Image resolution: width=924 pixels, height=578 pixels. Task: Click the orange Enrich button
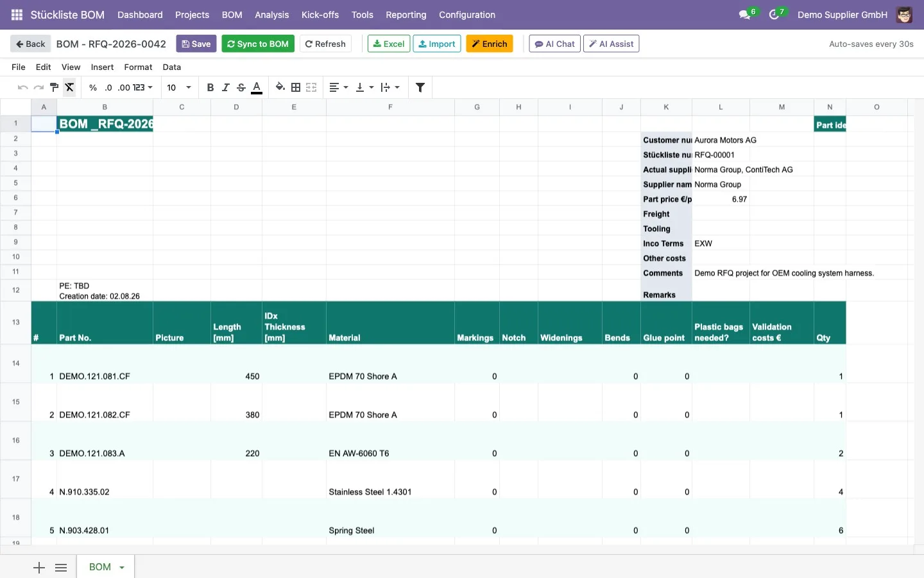pyautogui.click(x=490, y=44)
